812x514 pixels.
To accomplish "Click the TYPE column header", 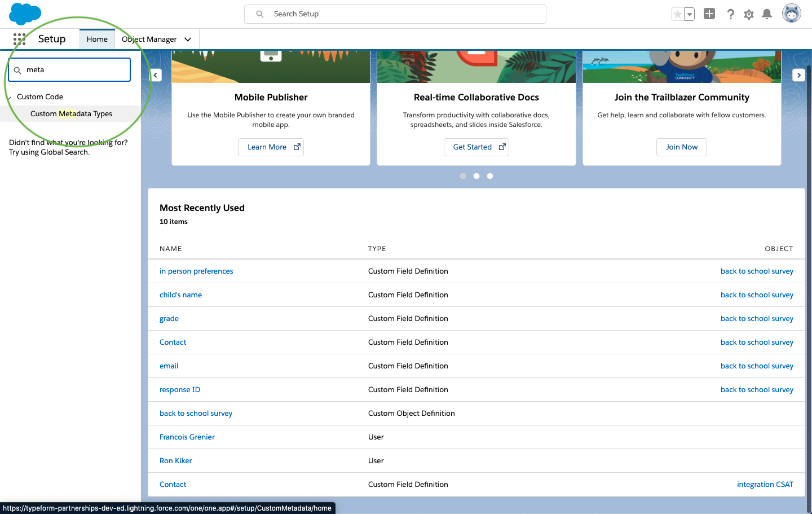I will 377,249.
